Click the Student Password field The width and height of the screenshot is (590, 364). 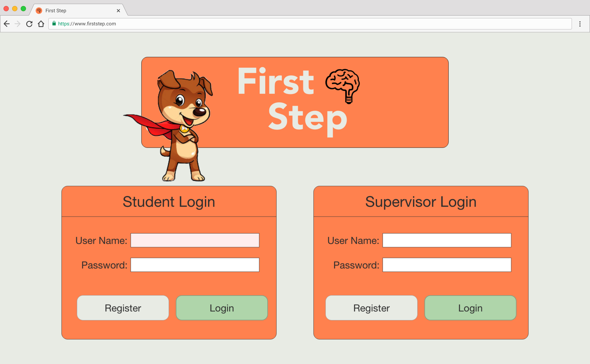click(x=195, y=265)
